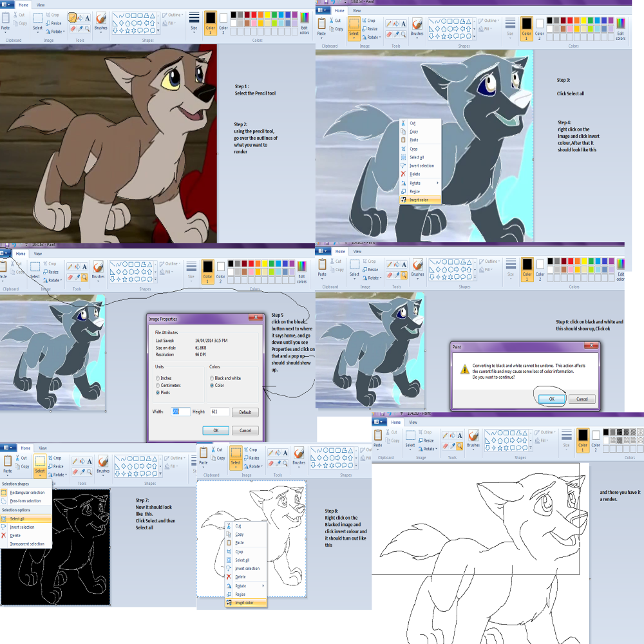Click circled OK in the Paint warning dialog
644x644 pixels.
point(552,399)
